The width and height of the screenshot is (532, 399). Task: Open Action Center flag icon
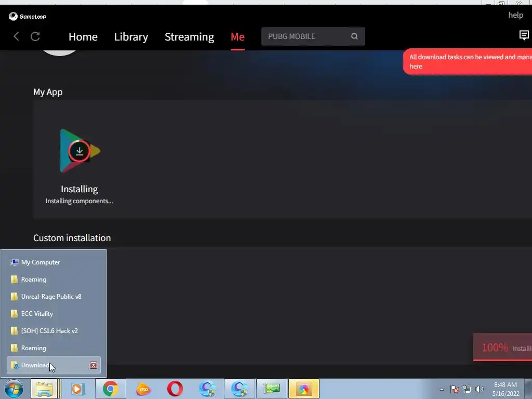coord(454,389)
